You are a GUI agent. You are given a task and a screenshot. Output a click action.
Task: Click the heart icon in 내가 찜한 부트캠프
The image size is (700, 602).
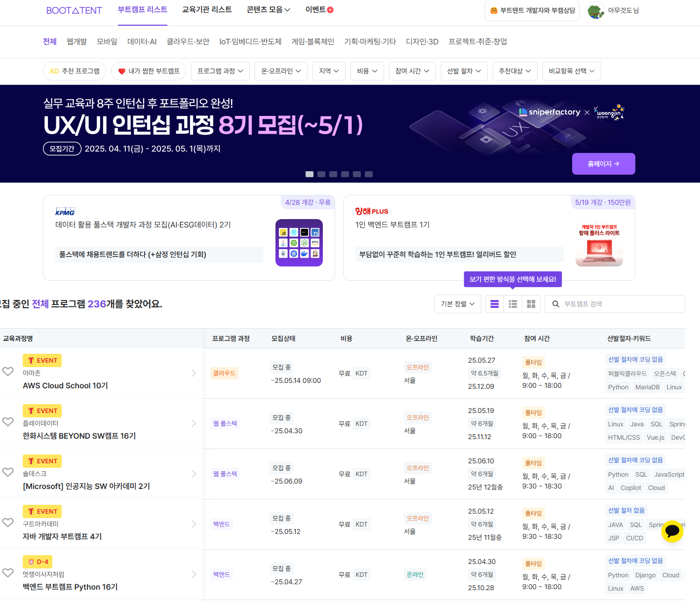[122, 71]
